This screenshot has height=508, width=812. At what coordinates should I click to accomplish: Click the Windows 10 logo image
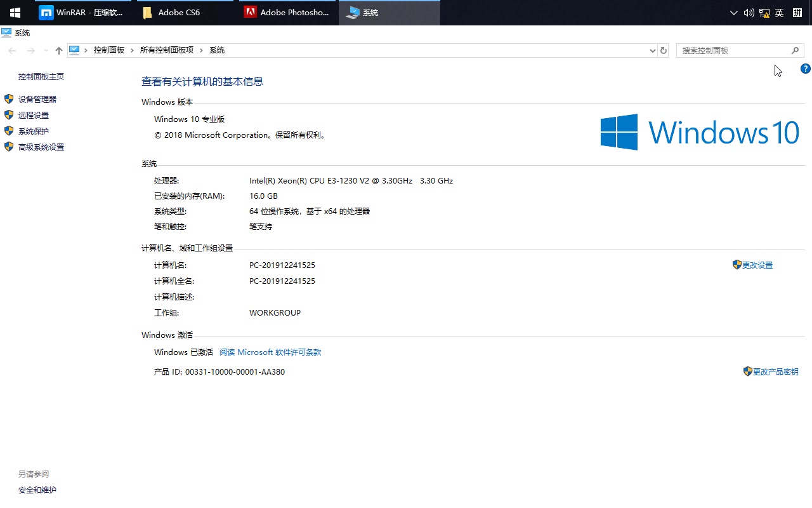point(700,132)
